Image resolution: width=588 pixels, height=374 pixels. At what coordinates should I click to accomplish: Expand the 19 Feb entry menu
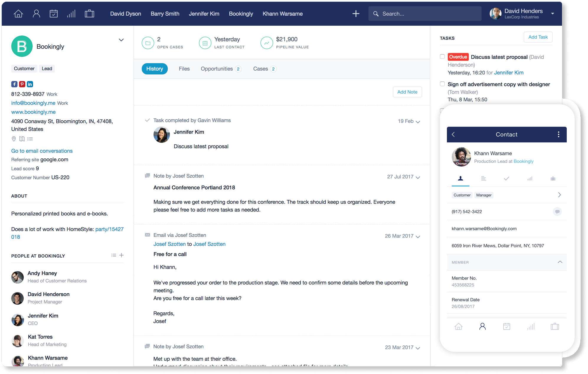click(418, 122)
